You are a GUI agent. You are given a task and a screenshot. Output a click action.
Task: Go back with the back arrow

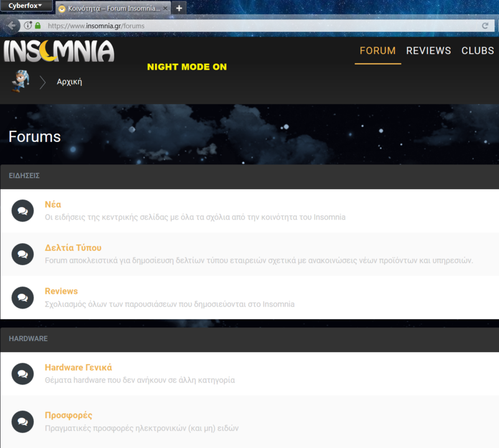11,26
